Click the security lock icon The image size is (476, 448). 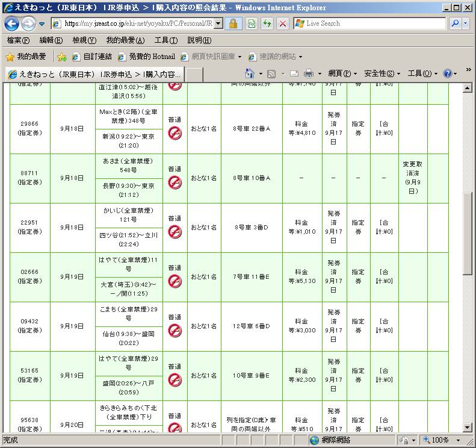click(x=233, y=23)
